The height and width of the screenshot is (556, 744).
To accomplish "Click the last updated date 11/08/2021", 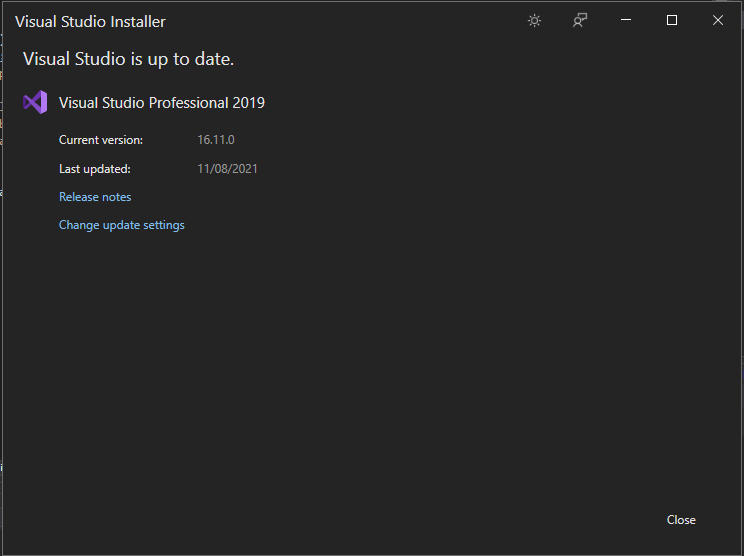I will (x=228, y=169).
